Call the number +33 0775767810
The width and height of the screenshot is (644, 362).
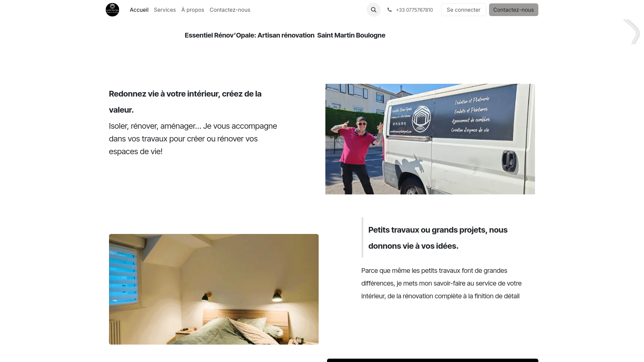coord(414,10)
